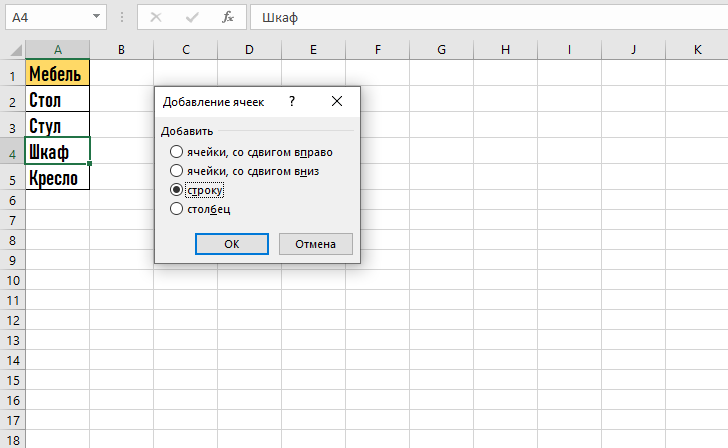
Task: Select column J header
Action: click(x=634, y=50)
